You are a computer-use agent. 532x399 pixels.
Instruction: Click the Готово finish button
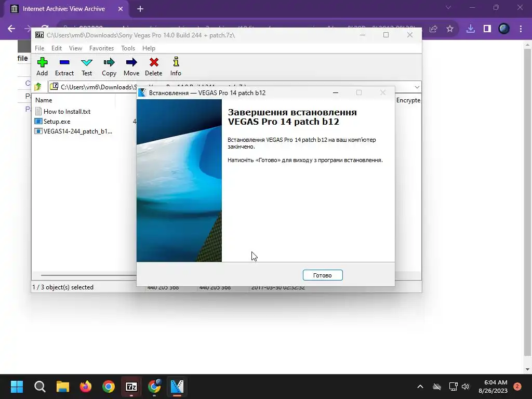pyautogui.click(x=323, y=275)
